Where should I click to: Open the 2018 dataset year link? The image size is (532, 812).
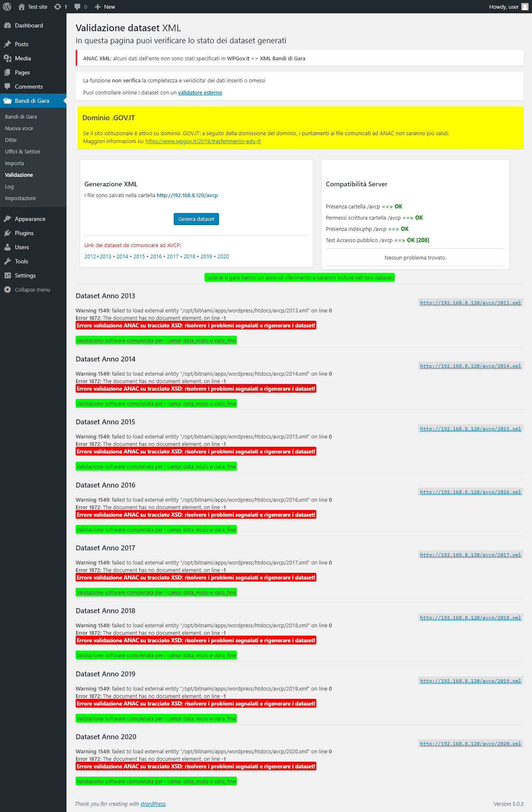click(x=190, y=257)
